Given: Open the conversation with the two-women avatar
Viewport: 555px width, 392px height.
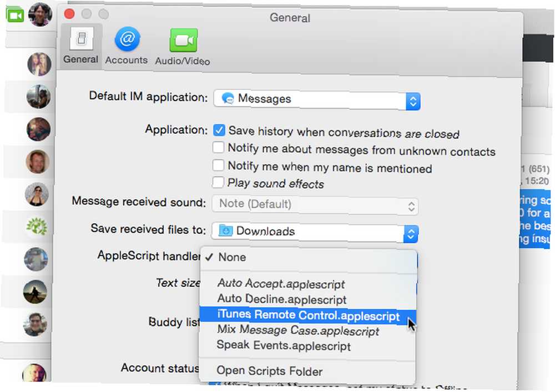Looking at the screenshot, I should pos(39,64).
